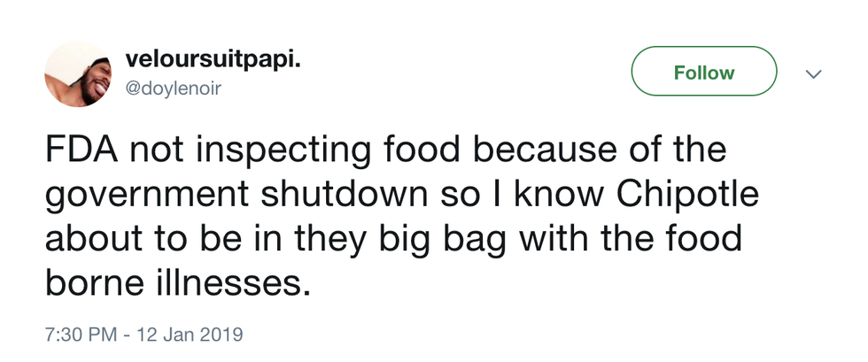The image size is (868, 362).
Task: Expand the chevron menu beside Follow
Action: pos(812,74)
